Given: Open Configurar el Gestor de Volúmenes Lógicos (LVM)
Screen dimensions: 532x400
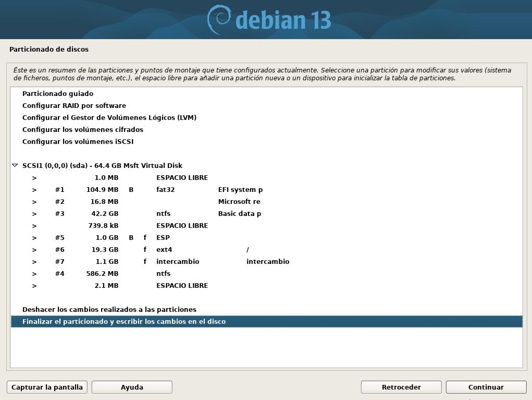Looking at the screenshot, I should pyautogui.click(x=266, y=117).
